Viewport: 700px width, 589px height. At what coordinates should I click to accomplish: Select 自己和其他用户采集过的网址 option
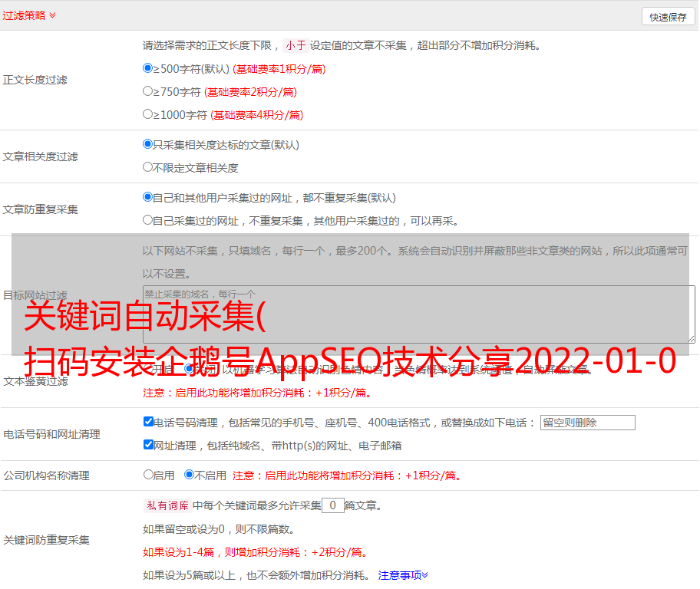(x=147, y=197)
